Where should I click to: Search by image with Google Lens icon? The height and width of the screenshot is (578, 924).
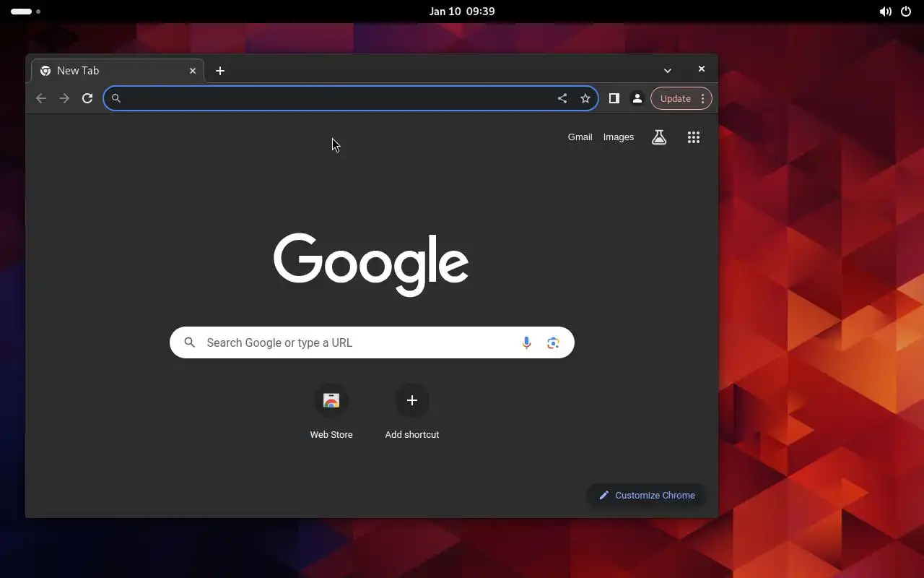[553, 343]
